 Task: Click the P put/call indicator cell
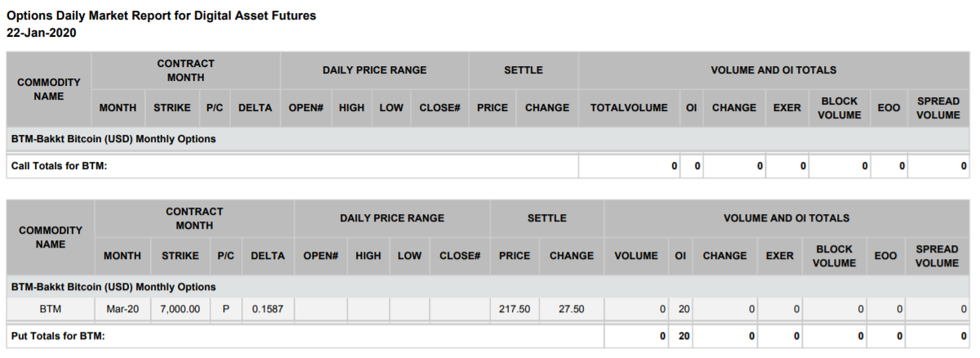[225, 309]
